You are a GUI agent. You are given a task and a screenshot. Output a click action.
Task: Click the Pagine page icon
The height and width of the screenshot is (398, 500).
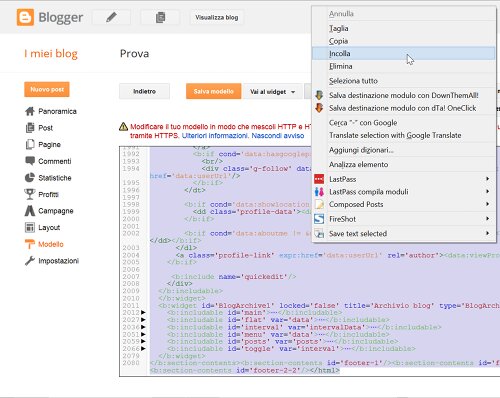point(30,144)
